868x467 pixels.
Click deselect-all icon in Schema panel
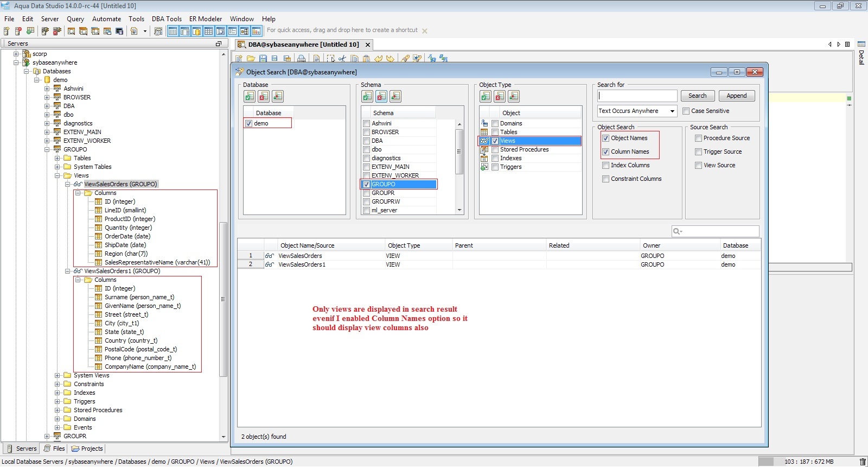pos(381,96)
